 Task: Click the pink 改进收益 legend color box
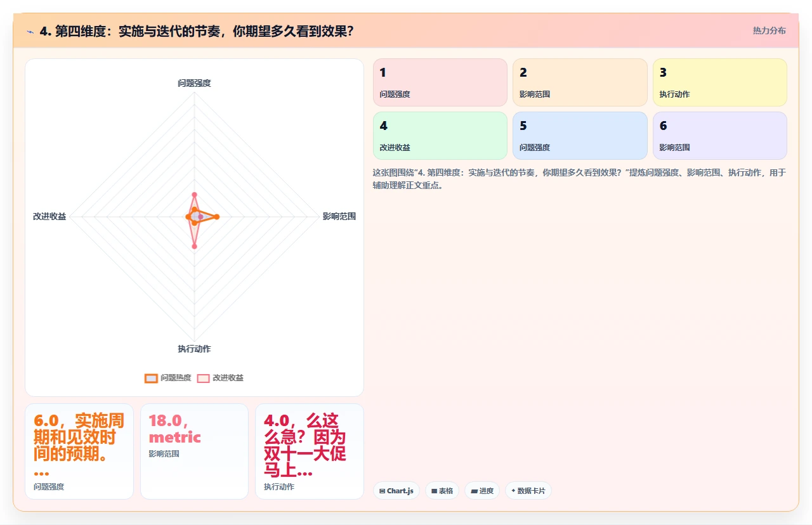(x=203, y=378)
